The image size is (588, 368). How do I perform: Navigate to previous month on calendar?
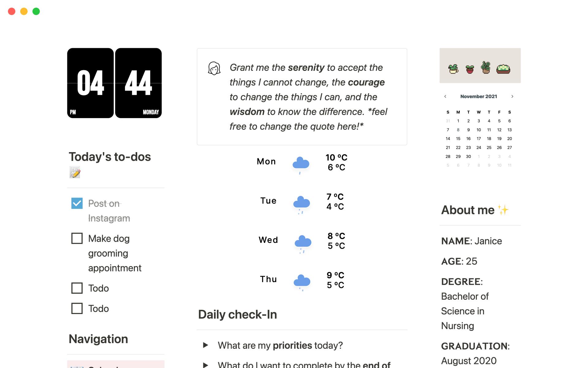(445, 96)
